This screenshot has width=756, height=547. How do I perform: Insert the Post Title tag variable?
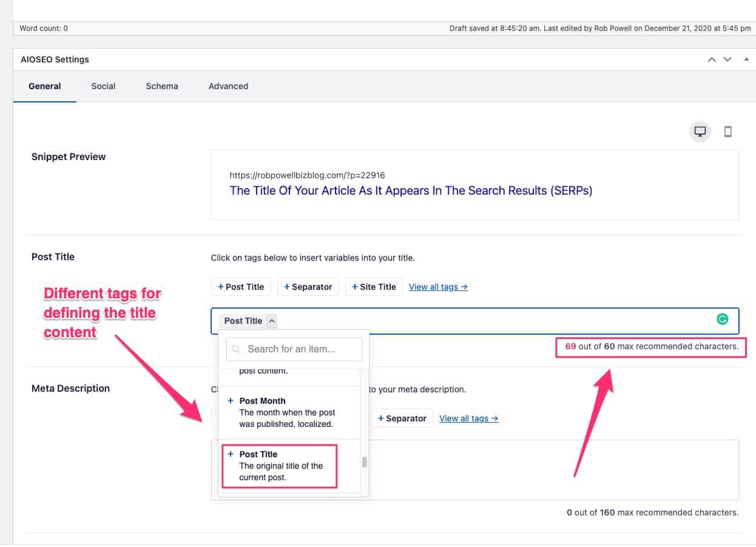241,286
